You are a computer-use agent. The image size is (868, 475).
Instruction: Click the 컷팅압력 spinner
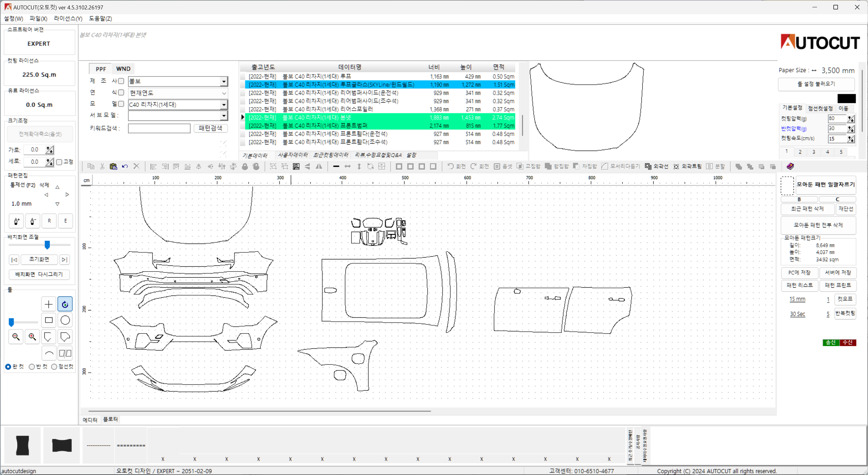(851, 119)
